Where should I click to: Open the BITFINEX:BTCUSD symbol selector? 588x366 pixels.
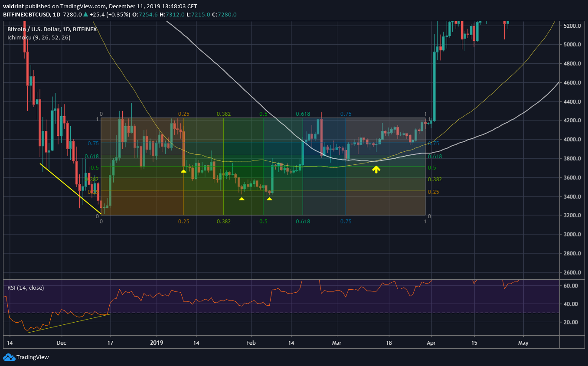click(27, 14)
